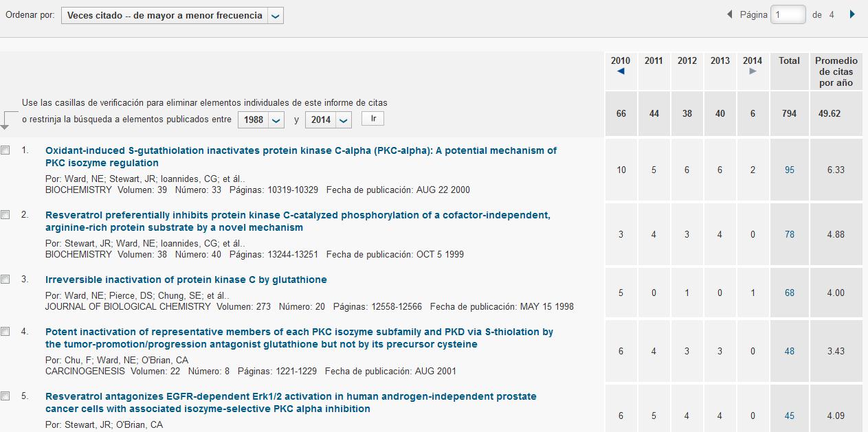Screen dimensions: 868x432
Task: Click the later years arrow under 2014
Action: click(753, 71)
